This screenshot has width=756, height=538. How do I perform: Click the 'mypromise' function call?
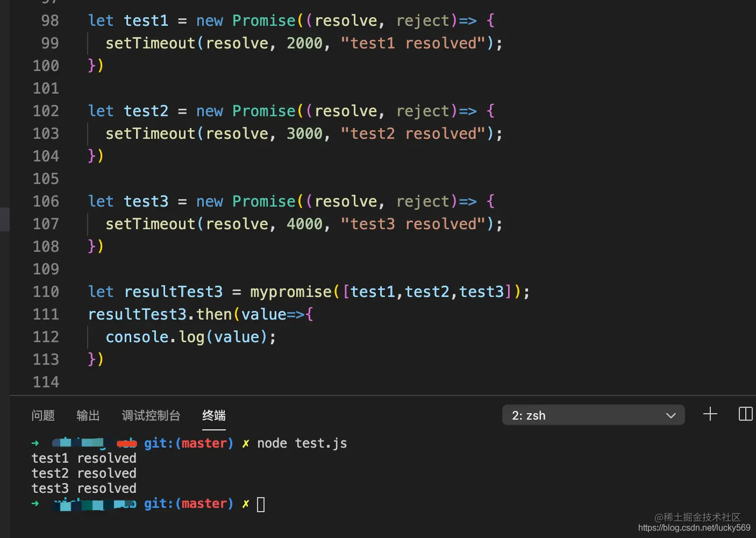tap(291, 292)
